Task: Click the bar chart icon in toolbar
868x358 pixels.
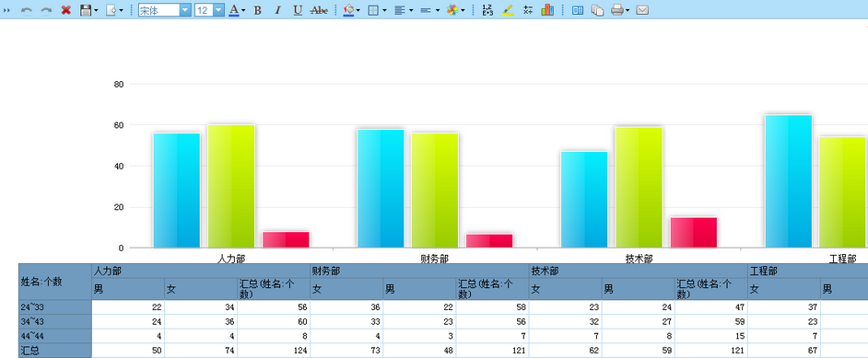Action: (547, 10)
